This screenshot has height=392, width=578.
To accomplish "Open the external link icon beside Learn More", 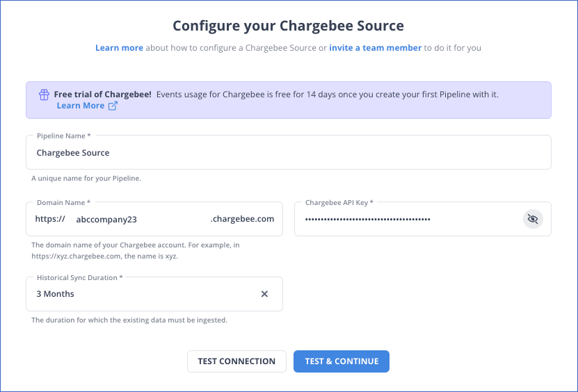I will coord(113,106).
